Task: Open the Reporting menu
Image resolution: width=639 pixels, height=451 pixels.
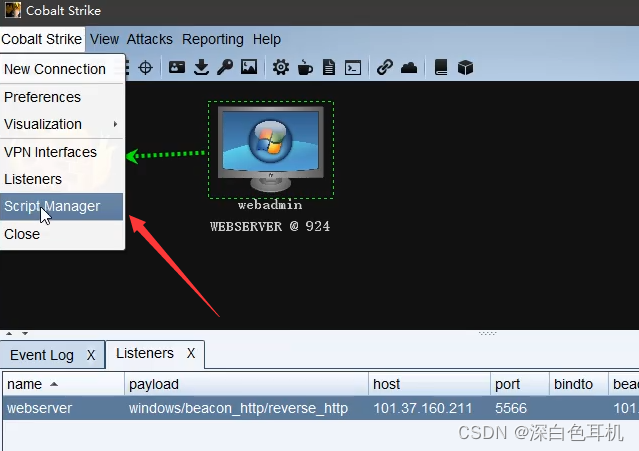Action: click(x=213, y=40)
